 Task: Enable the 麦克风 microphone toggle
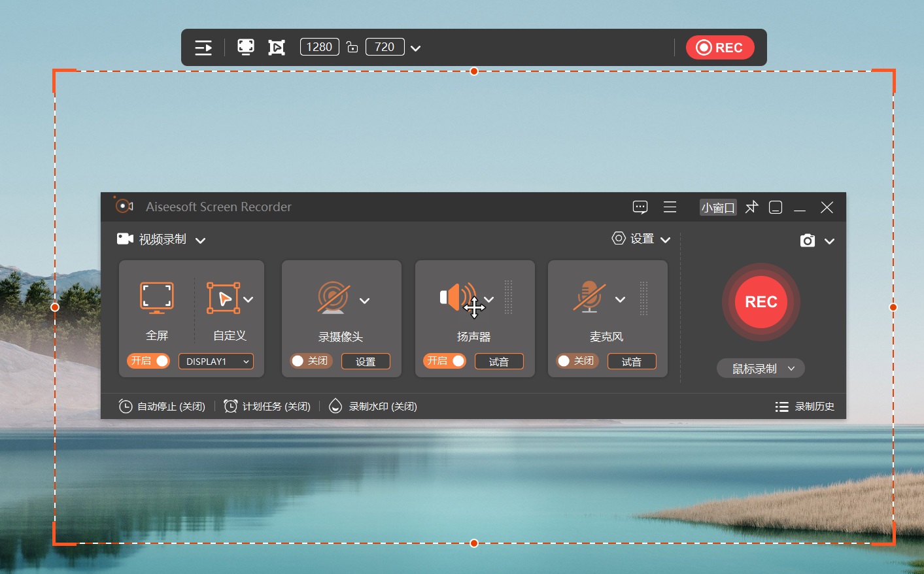578,361
